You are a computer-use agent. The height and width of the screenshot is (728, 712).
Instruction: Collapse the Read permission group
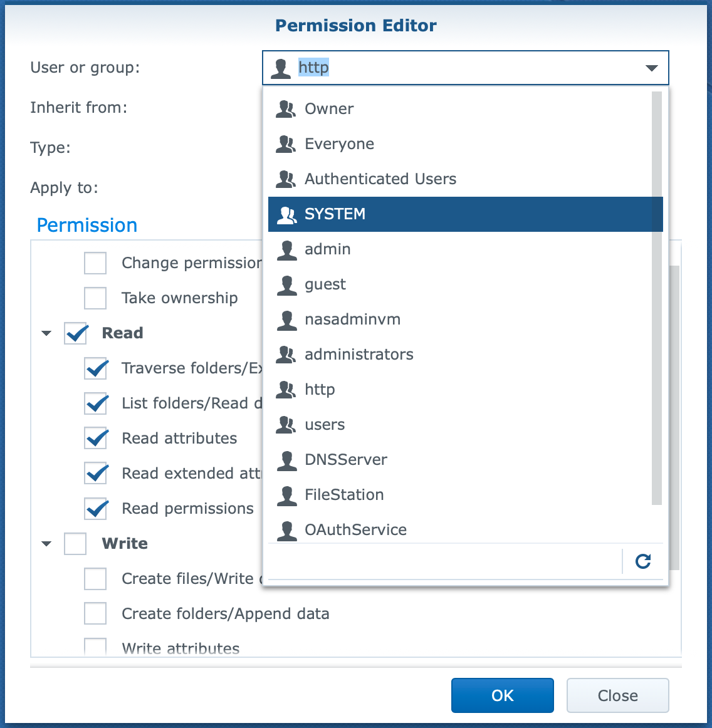tap(46, 333)
